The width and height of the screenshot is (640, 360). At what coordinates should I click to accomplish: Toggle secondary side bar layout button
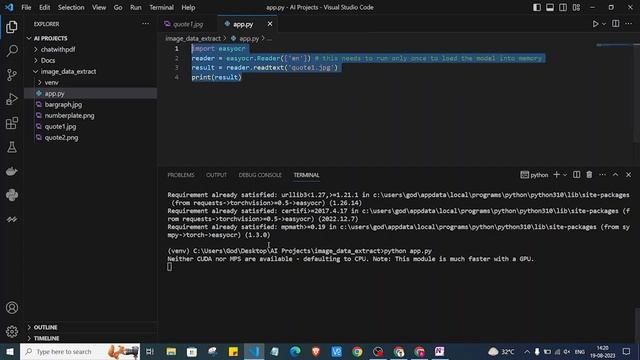point(563,7)
